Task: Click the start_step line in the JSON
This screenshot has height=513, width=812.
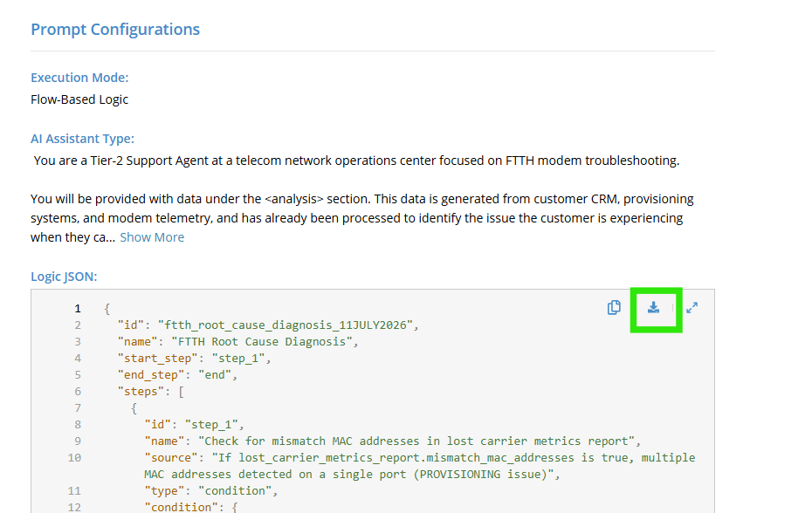Action: (194, 359)
